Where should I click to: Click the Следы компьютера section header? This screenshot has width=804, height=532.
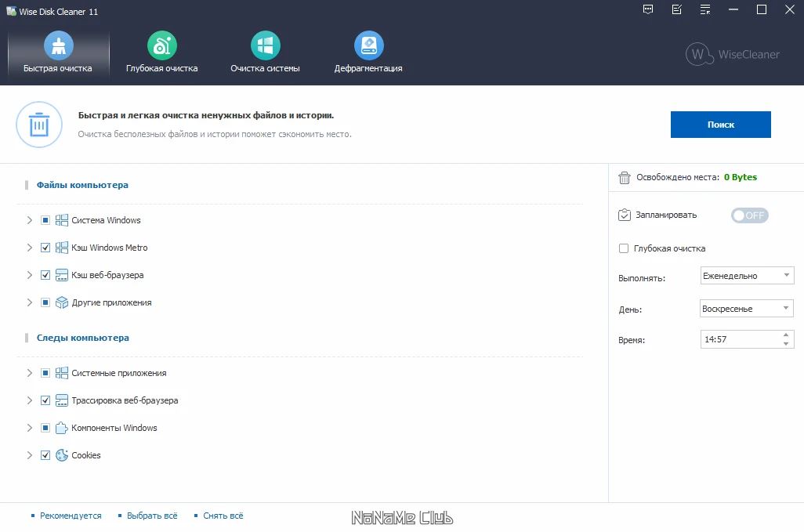[83, 338]
